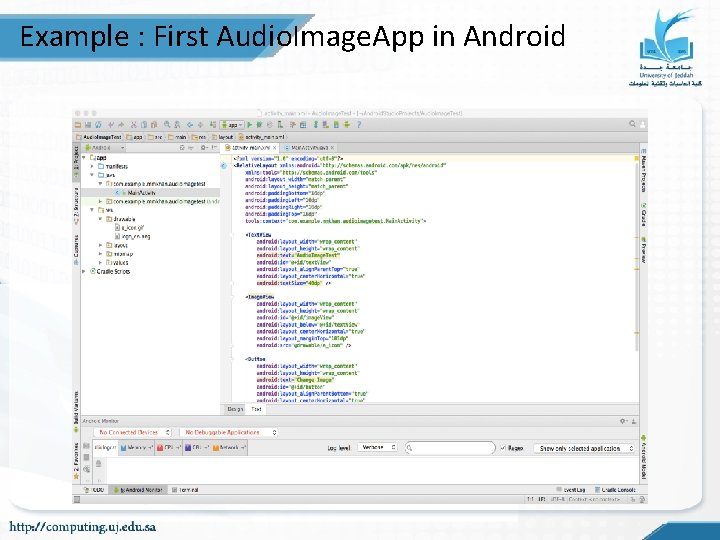
Task: Expand the manifests folder node
Action: [92, 166]
